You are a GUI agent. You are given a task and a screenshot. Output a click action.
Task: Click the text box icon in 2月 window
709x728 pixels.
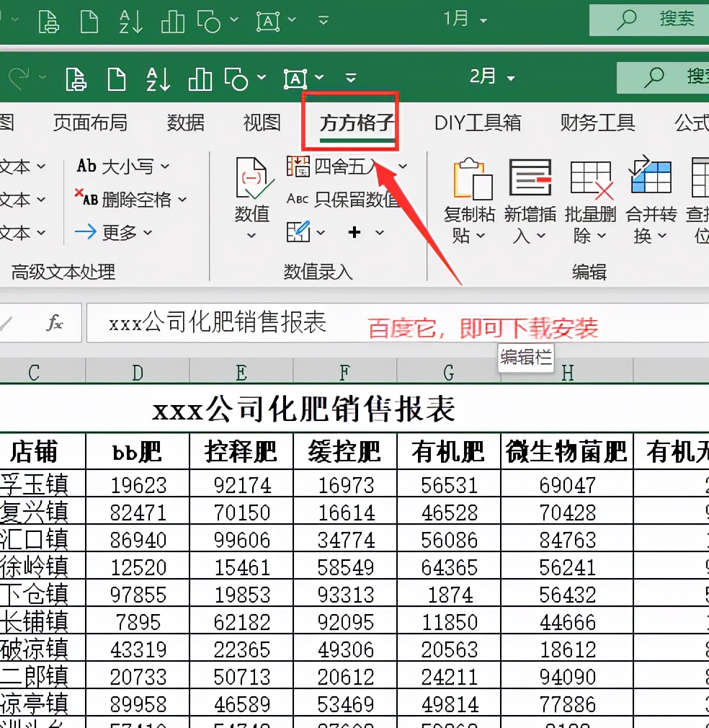click(x=295, y=79)
